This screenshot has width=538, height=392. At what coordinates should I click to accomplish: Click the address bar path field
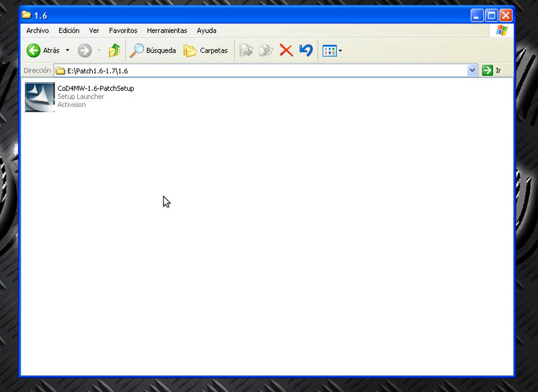[261, 71]
